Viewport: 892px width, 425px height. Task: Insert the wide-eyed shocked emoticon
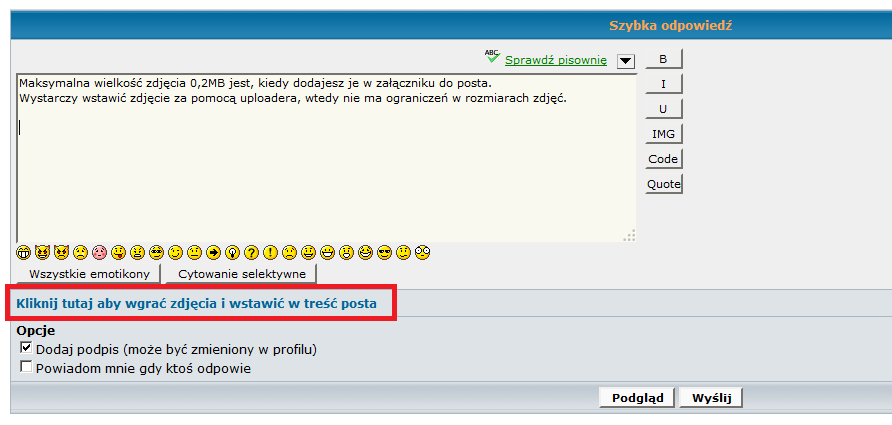[x=422, y=251]
